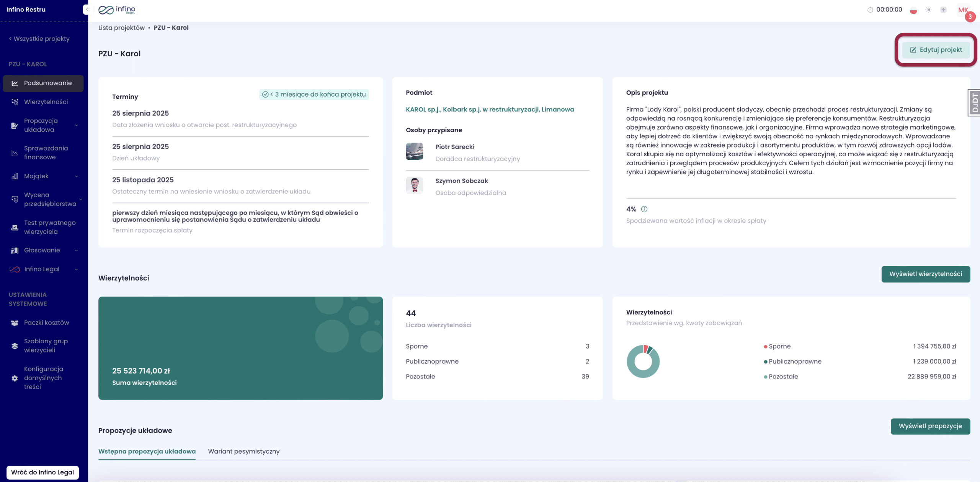Click the stopwatch timer icon
Image resolution: width=980 pixels, height=482 pixels.
pyautogui.click(x=870, y=10)
